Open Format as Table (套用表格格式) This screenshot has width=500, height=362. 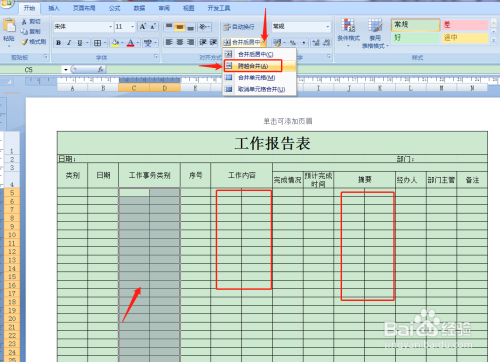coord(375,33)
